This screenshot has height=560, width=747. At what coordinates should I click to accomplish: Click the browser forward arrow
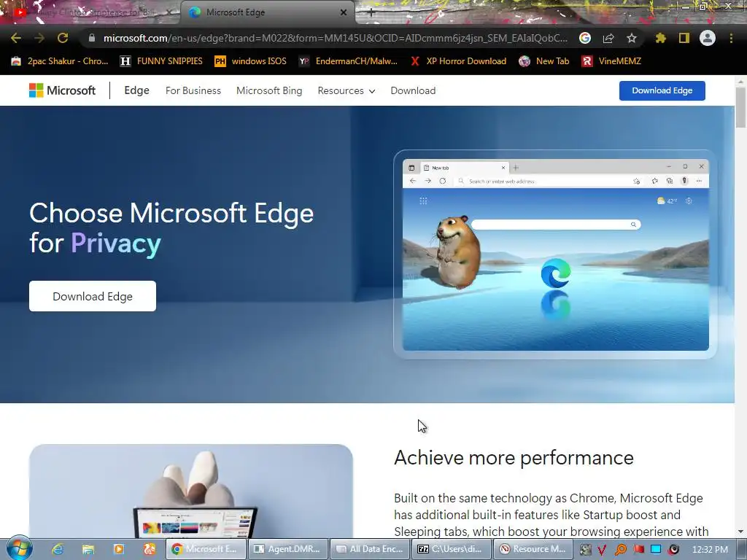pos(39,38)
